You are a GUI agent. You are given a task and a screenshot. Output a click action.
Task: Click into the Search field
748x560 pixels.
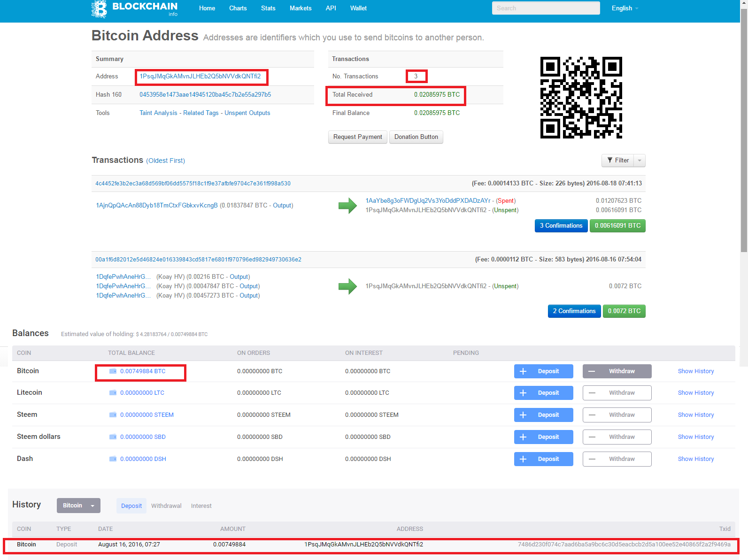coord(546,8)
